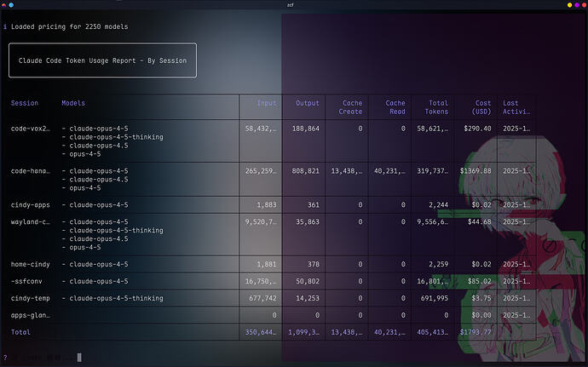The image size is (588, 367).
Task: Click cost value '$290.40'
Action: [477, 129]
